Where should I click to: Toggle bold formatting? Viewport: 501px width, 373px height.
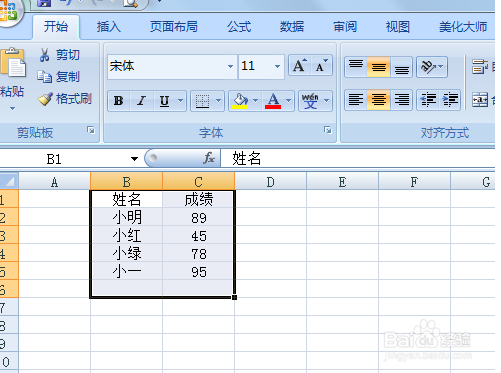coord(118,101)
